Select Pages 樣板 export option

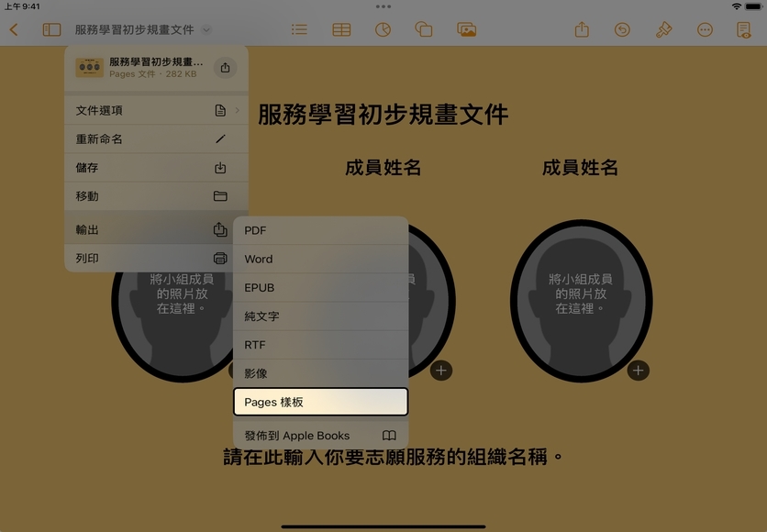click(320, 402)
